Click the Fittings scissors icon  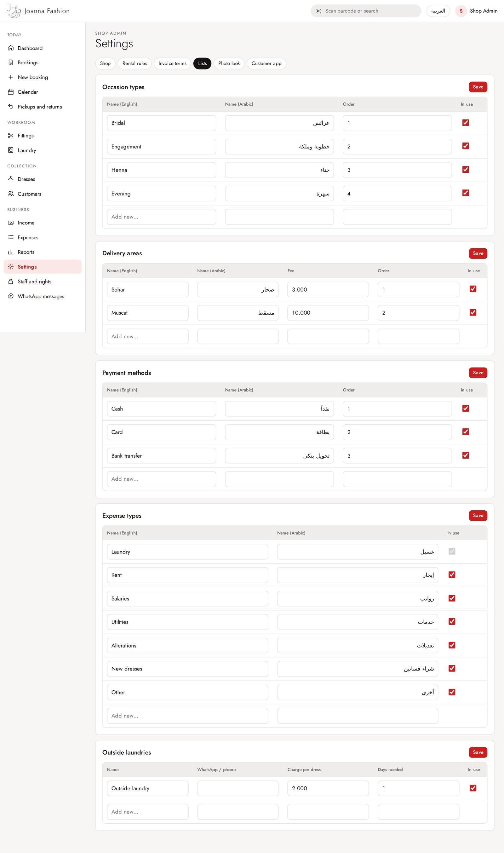click(x=11, y=135)
